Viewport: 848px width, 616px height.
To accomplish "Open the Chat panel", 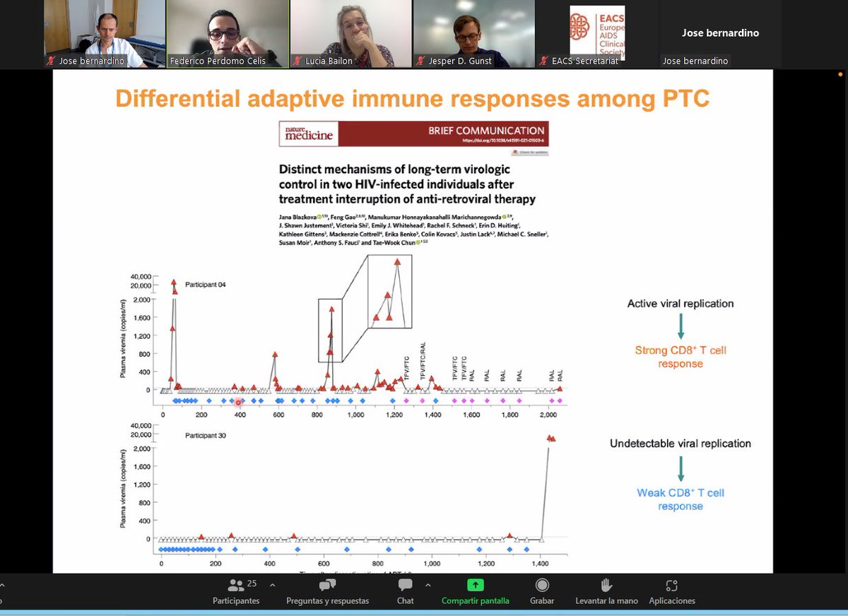I will click(405, 592).
